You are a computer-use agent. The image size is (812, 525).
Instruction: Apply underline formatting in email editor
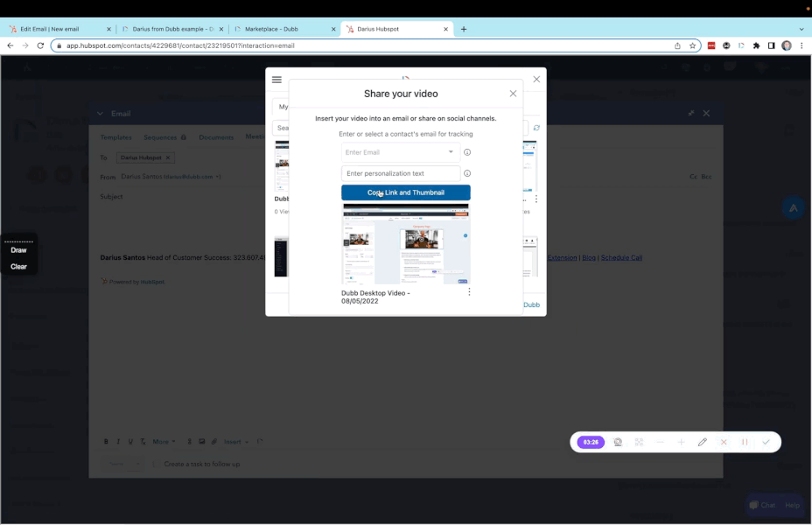click(130, 442)
